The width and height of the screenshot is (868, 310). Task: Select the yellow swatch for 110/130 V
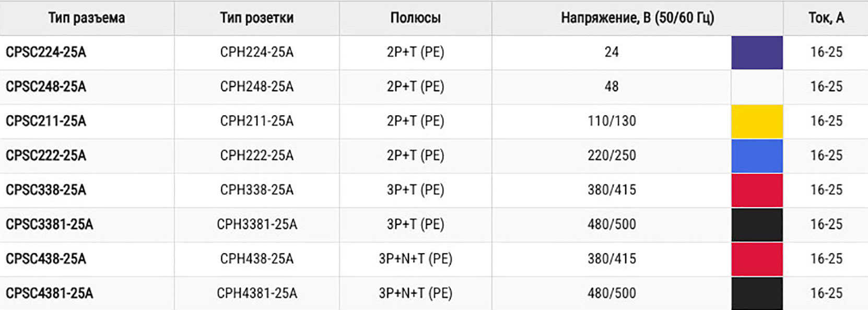click(757, 121)
